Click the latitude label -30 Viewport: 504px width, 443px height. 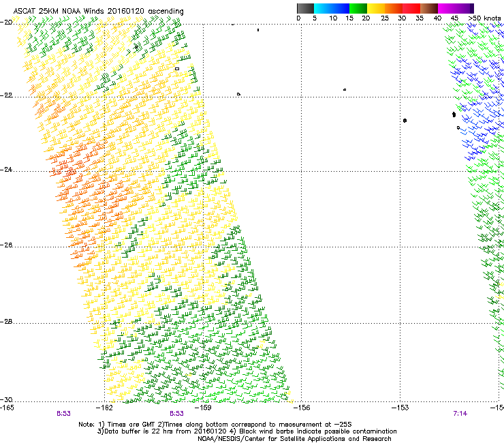pyautogui.click(x=6, y=400)
